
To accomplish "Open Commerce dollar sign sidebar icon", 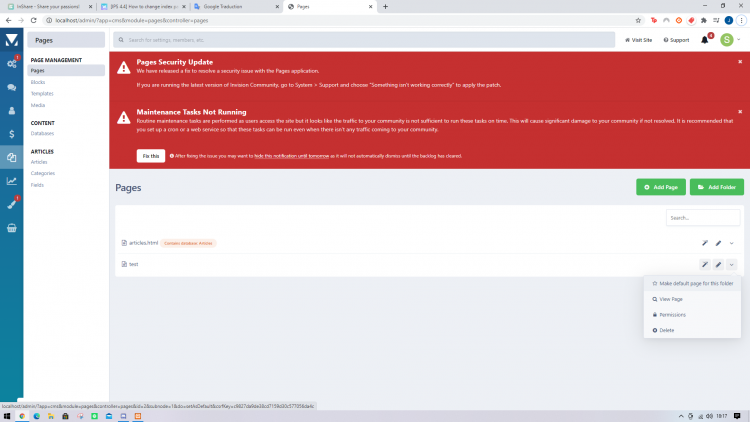I will (11, 133).
